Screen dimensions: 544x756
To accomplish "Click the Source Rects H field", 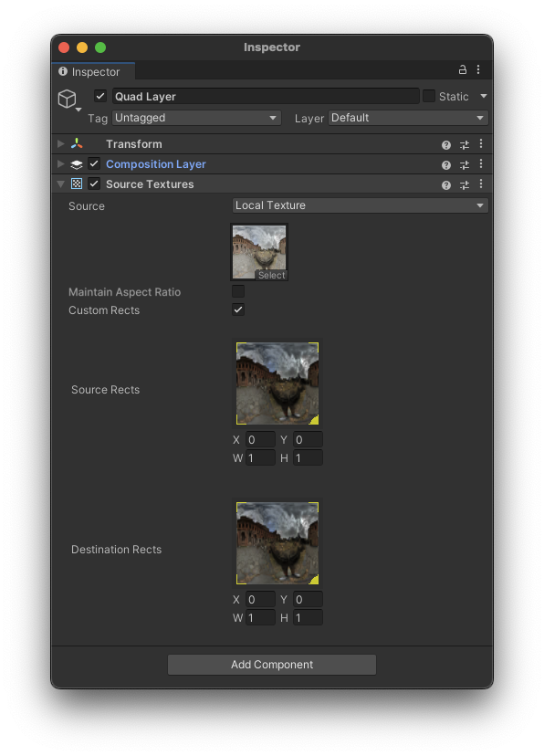I will point(308,457).
